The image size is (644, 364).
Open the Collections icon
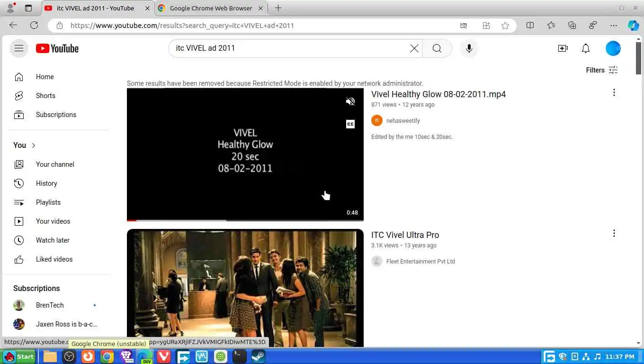tap(572, 26)
